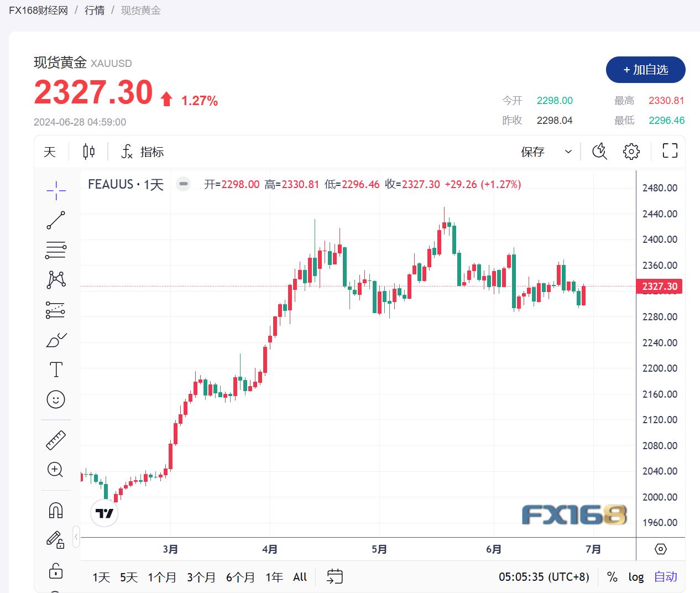Open the go-to-date calendar control
This screenshot has width=700, height=593.
(x=335, y=576)
